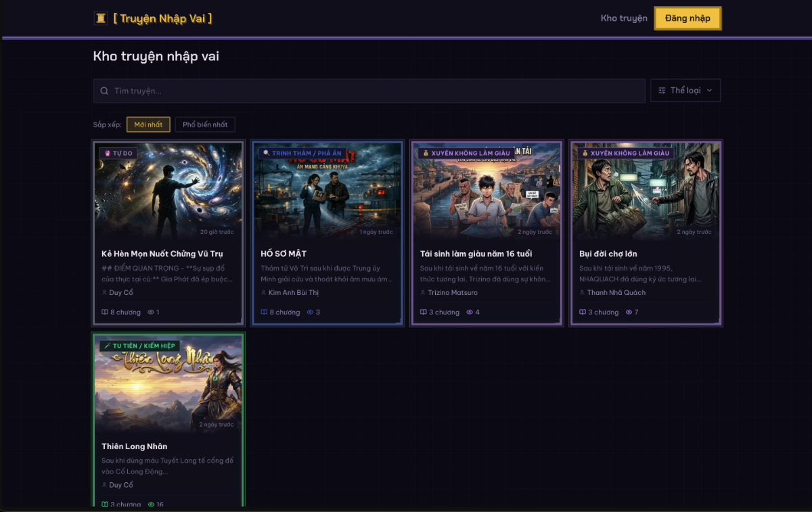
Task: Click chapter book icon on Bụi đời chợ lớn
Action: tap(583, 312)
